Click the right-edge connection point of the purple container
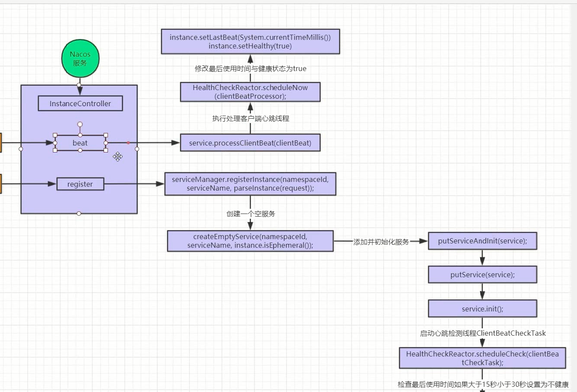 [x=137, y=149]
